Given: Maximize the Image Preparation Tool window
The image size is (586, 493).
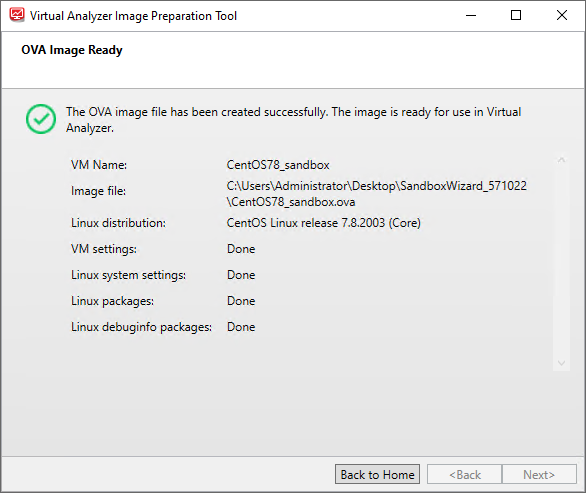Looking at the screenshot, I should pos(516,15).
